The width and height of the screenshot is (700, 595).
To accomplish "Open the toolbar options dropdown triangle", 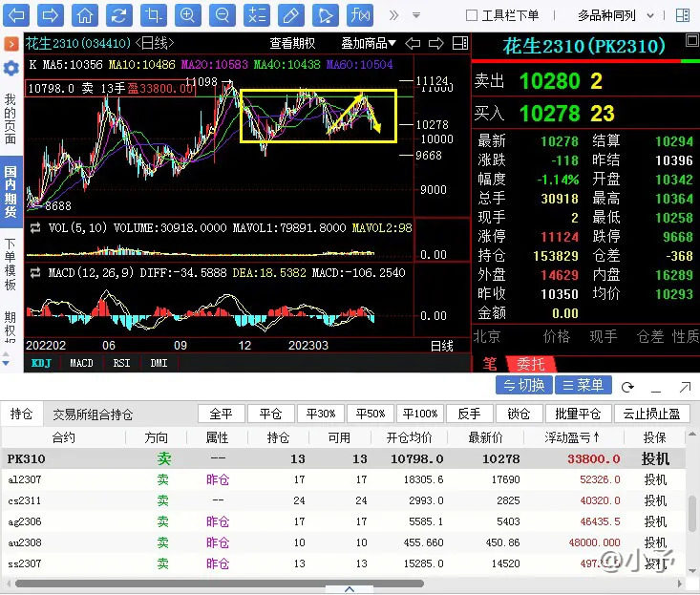I will [x=416, y=15].
